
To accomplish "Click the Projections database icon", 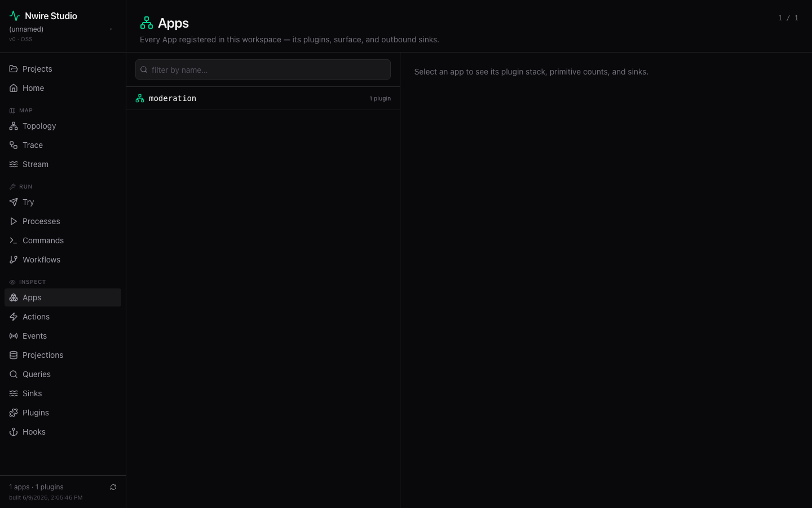I will (x=14, y=355).
